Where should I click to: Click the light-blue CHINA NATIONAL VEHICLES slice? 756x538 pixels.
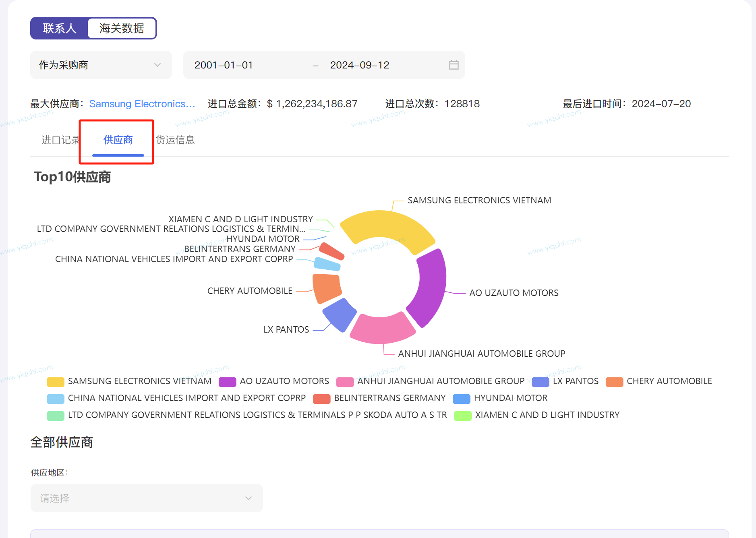327,264
